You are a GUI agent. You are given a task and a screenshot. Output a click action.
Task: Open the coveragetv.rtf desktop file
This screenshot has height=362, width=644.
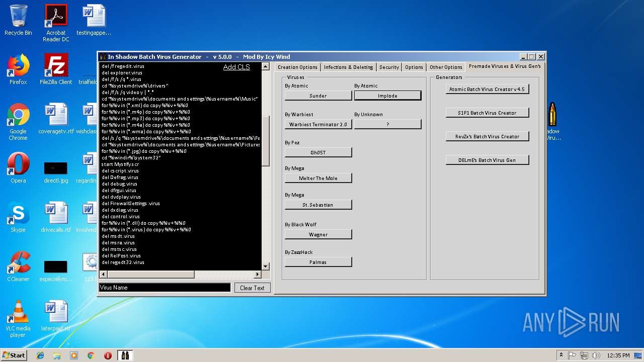click(x=56, y=119)
